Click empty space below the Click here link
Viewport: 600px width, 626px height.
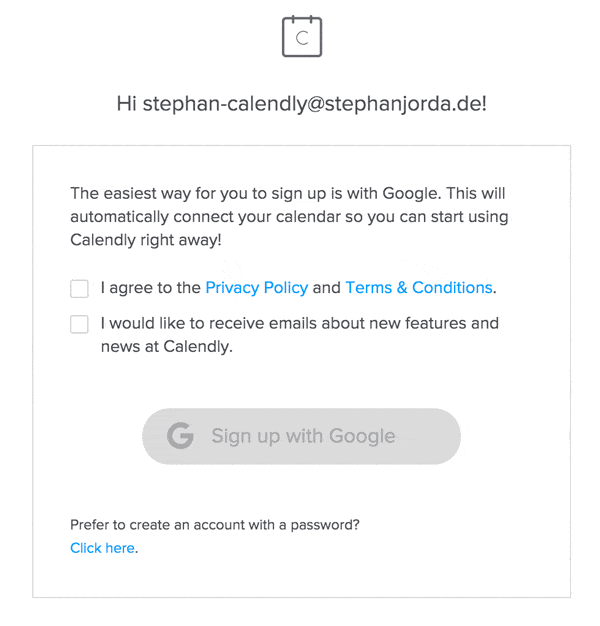(301, 577)
